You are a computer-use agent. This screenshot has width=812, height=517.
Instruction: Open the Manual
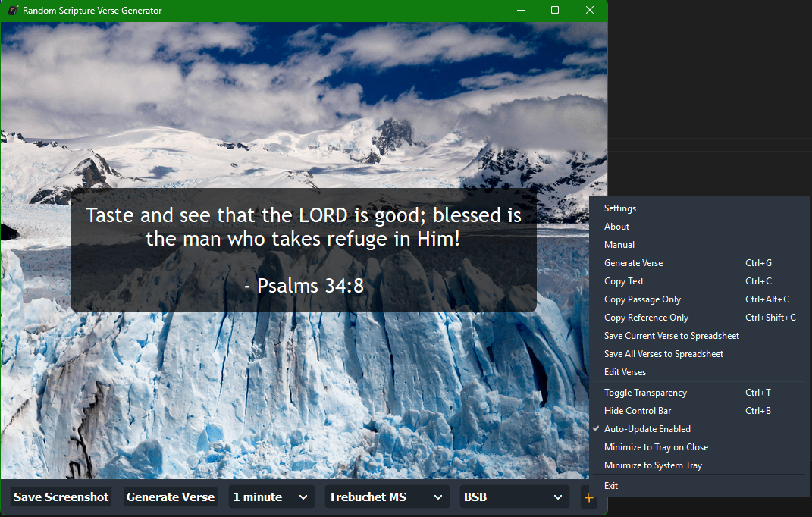[619, 244]
